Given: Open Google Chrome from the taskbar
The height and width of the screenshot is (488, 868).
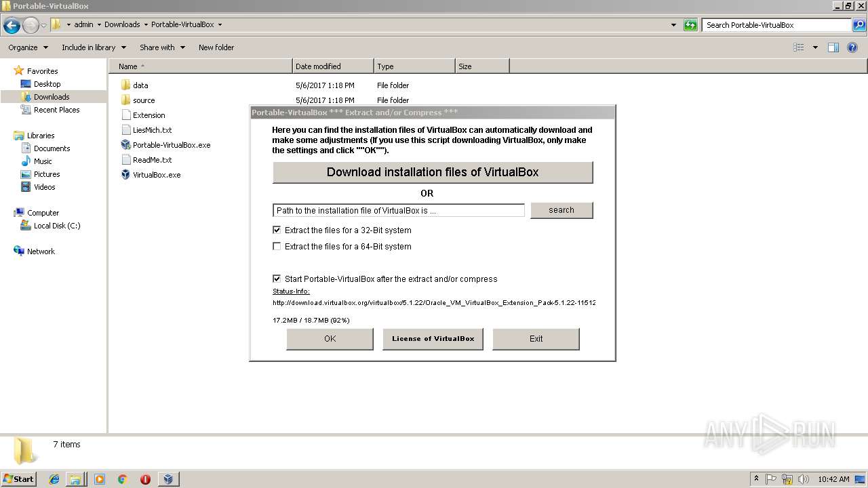Looking at the screenshot, I should (123, 479).
